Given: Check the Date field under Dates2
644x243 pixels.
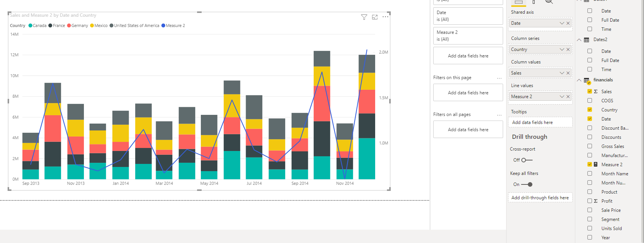Looking at the screenshot, I should click(590, 51).
